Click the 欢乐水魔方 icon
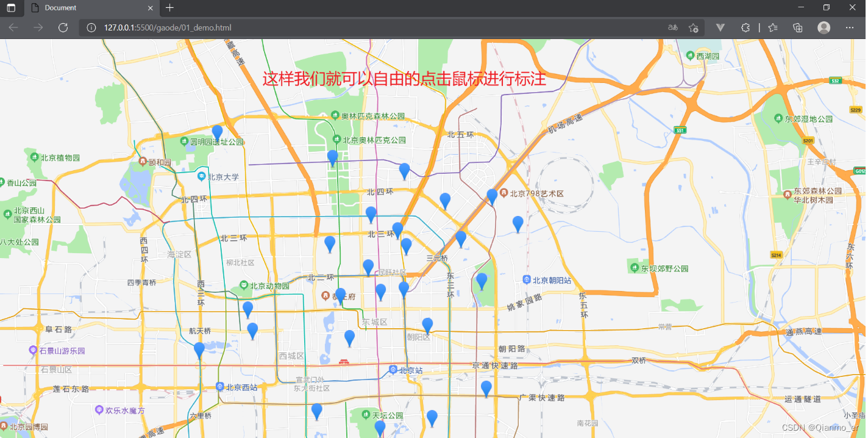This screenshot has width=868, height=438. coord(99,410)
